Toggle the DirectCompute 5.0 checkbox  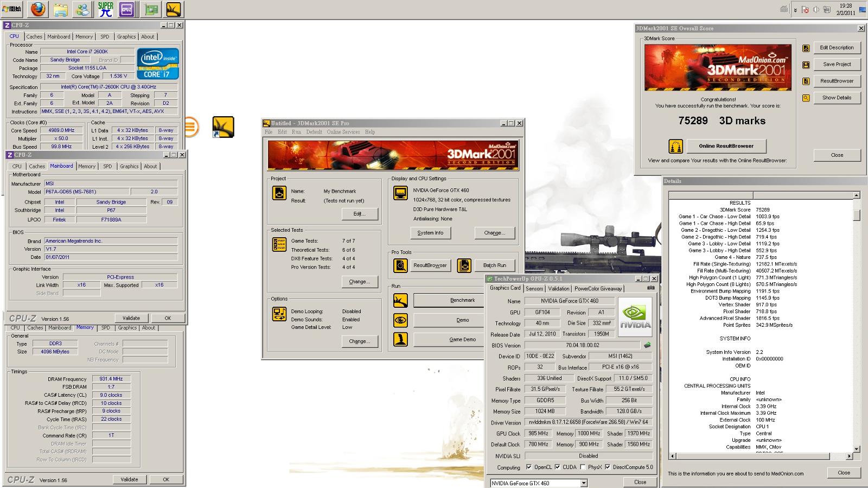coord(608,467)
